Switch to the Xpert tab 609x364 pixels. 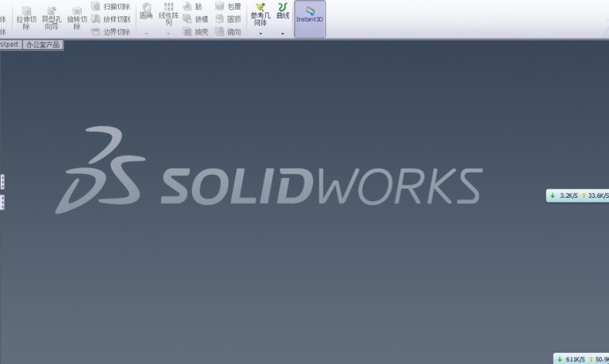tap(9, 44)
